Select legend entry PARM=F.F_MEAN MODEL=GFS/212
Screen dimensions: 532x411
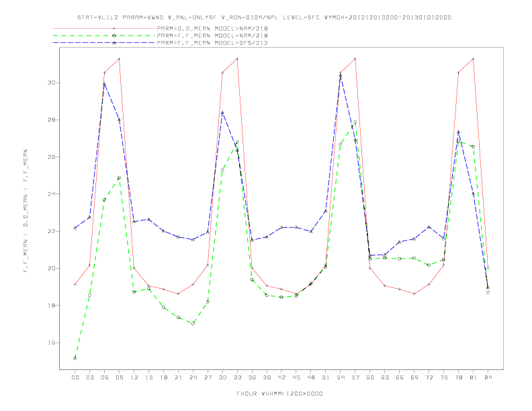(x=212, y=43)
